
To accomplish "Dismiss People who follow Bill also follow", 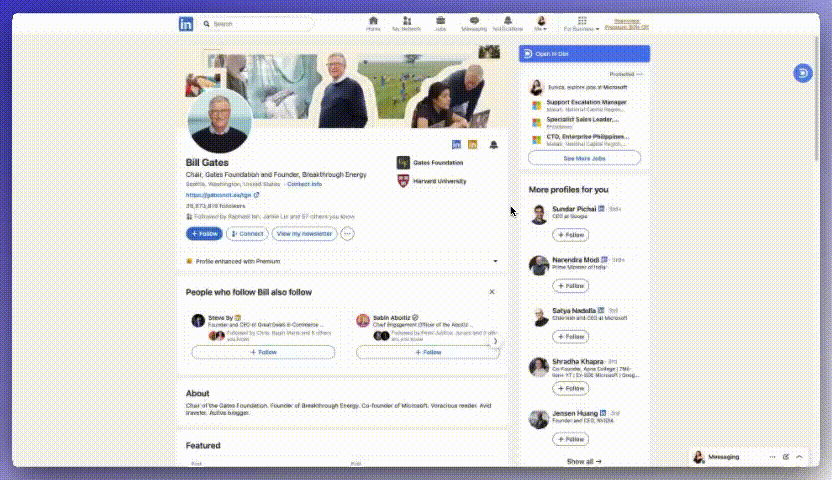I will [x=492, y=292].
